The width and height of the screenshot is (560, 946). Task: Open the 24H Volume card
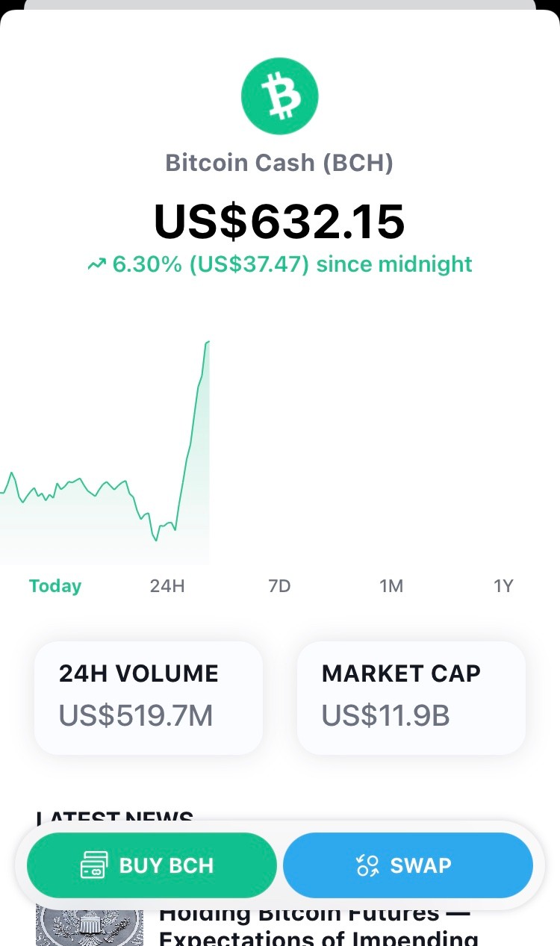point(149,698)
